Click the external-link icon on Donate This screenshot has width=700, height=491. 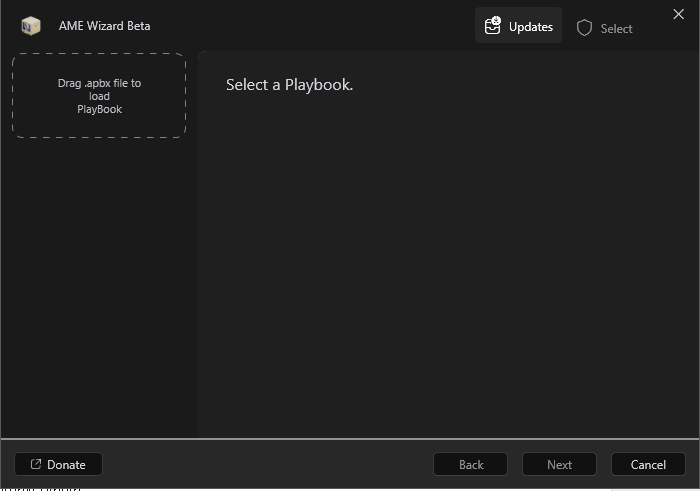coord(36,464)
